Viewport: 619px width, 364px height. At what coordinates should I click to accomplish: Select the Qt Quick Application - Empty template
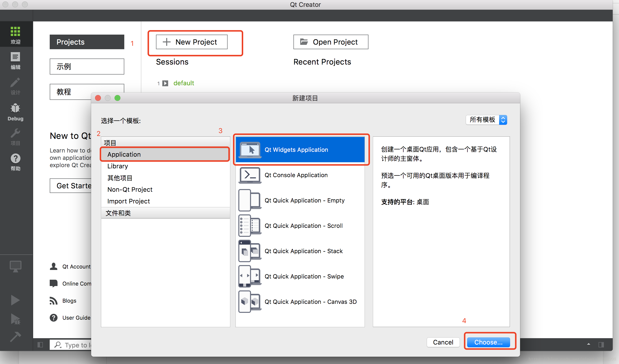(x=300, y=200)
